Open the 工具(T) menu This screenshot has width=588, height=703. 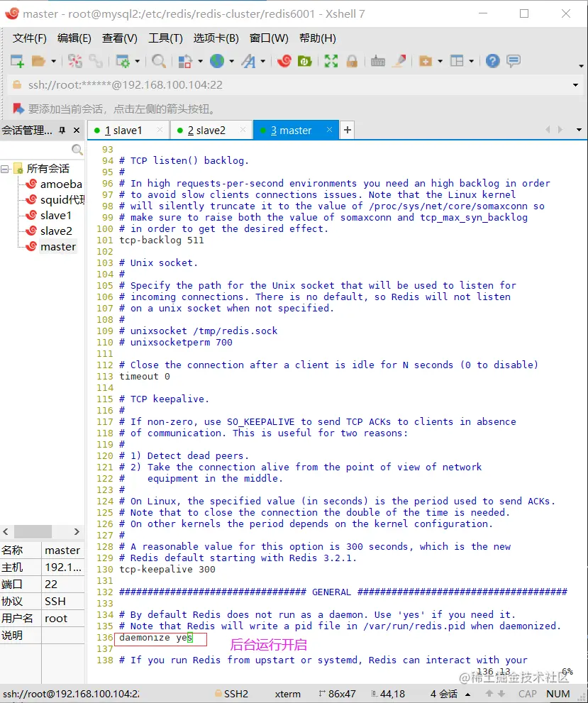coord(166,38)
